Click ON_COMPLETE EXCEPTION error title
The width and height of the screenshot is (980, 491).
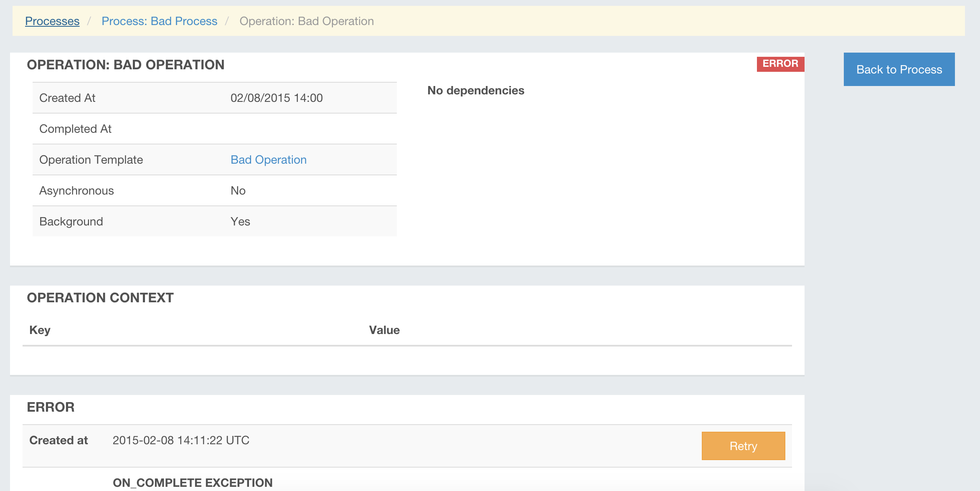[192, 483]
